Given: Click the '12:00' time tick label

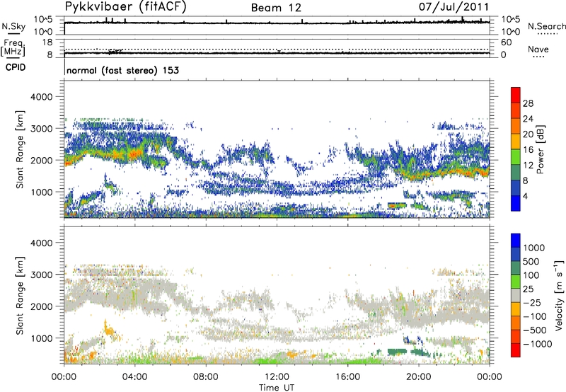Looking at the screenshot, I should click(277, 377).
